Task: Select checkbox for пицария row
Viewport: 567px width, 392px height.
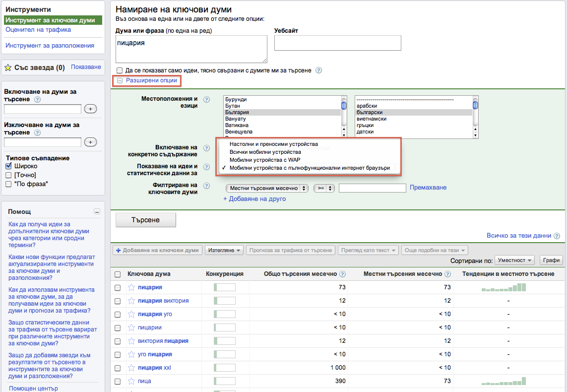Action: (118, 287)
